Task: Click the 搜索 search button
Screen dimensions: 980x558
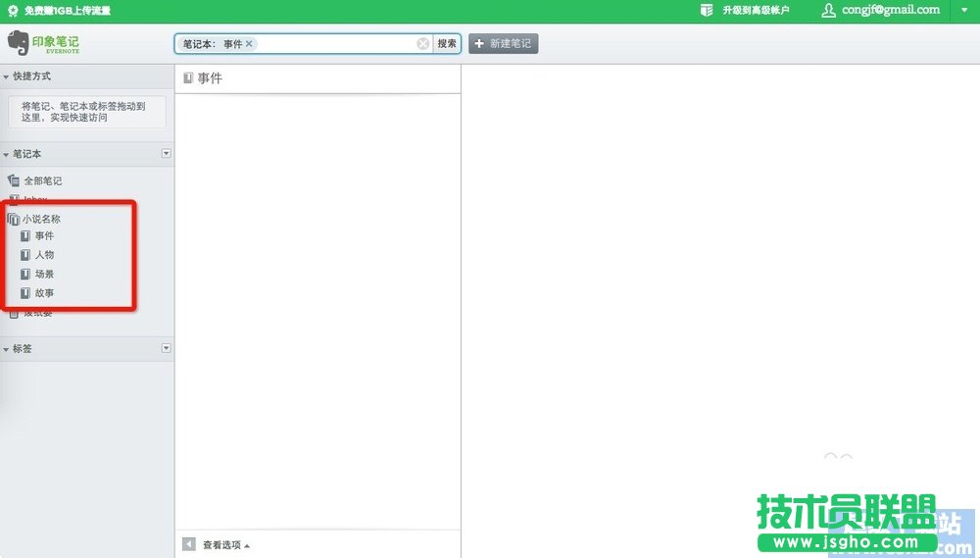Action: tap(447, 44)
